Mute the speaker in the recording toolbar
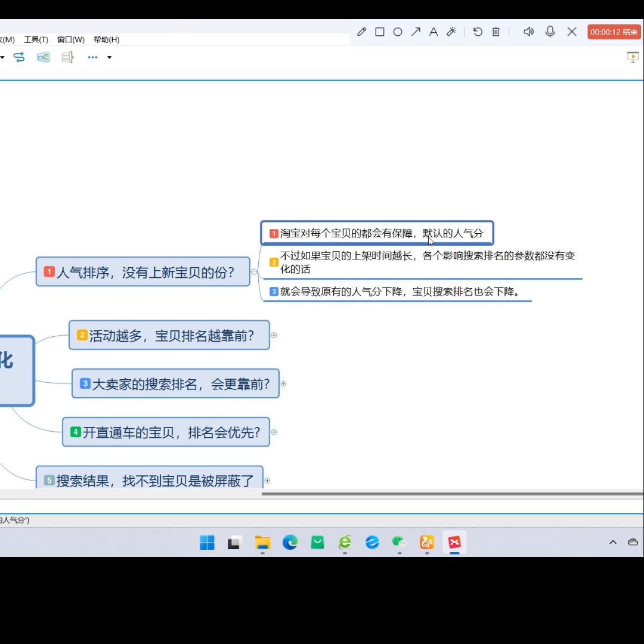 [x=528, y=32]
